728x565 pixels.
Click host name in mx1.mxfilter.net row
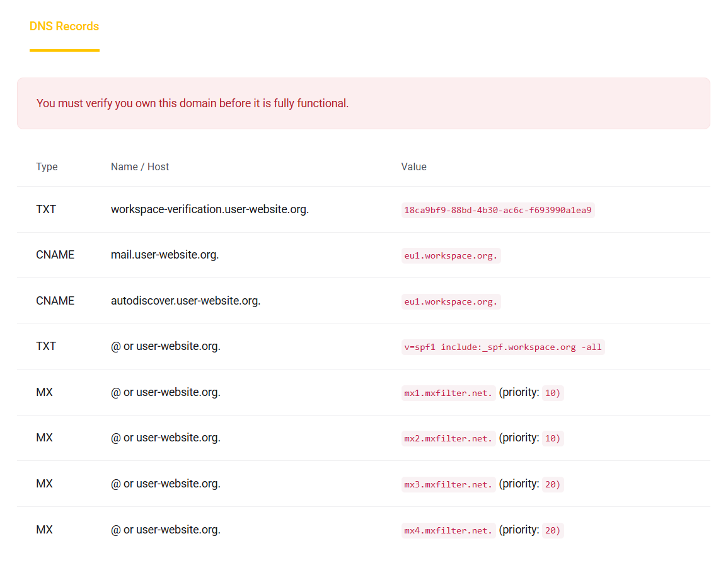pyautogui.click(x=165, y=393)
